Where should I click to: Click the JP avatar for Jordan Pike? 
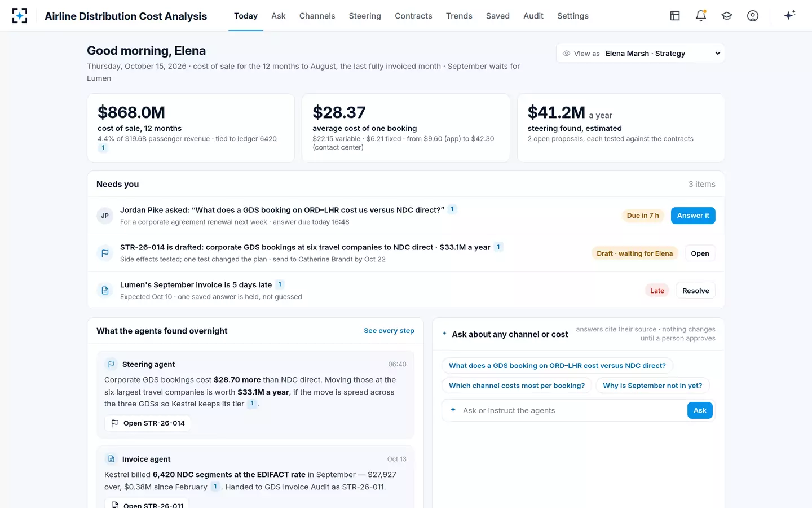point(105,216)
